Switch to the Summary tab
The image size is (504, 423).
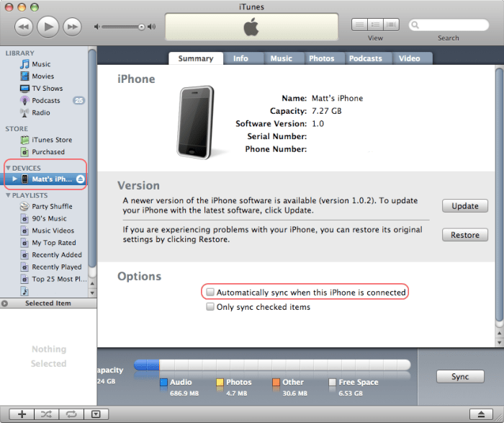196,58
